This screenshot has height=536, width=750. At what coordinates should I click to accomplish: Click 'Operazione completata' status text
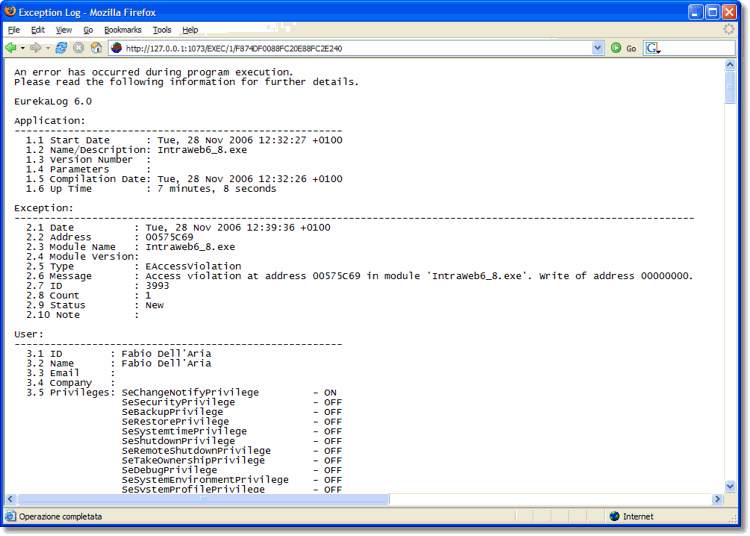click(60, 516)
